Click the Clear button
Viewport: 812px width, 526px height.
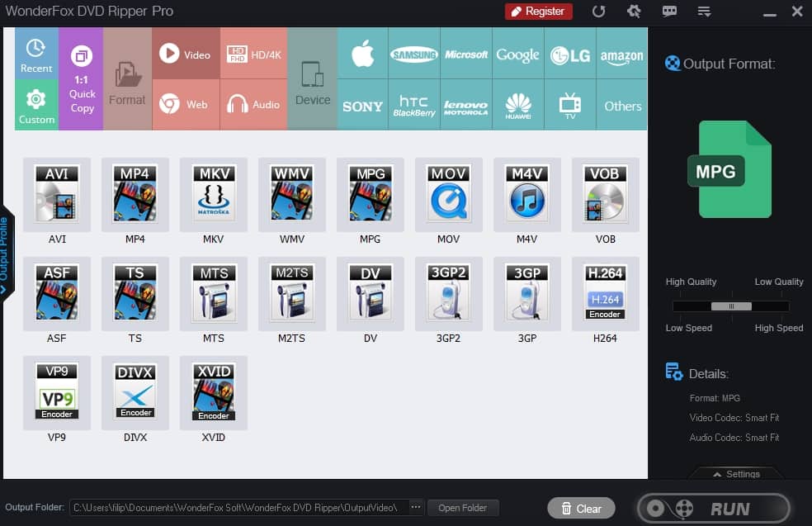pyautogui.click(x=582, y=509)
